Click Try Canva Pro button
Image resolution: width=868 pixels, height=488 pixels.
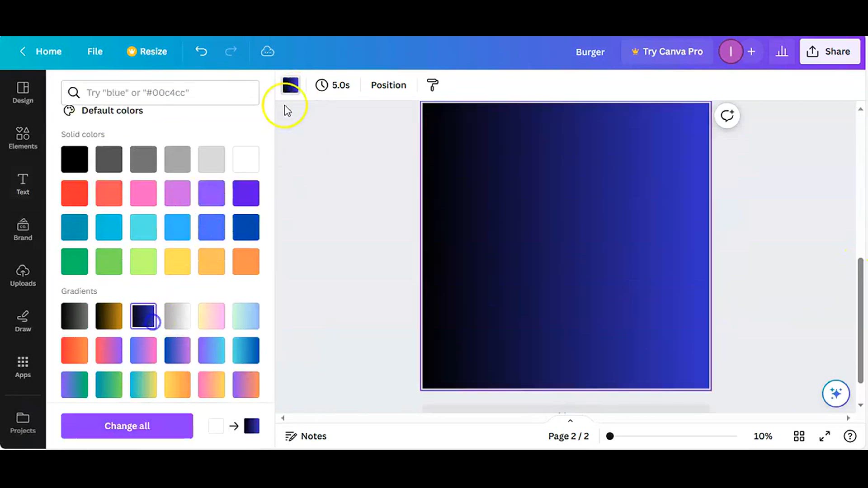(667, 52)
